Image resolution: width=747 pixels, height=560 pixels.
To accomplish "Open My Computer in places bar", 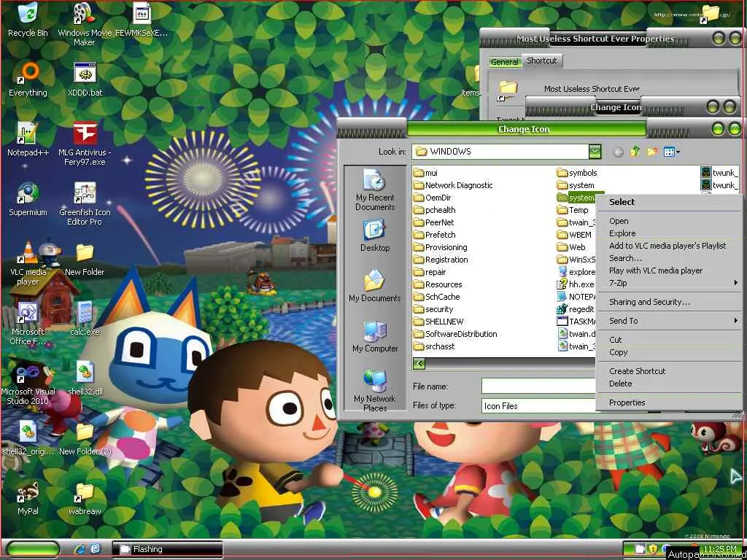I will pyautogui.click(x=375, y=336).
